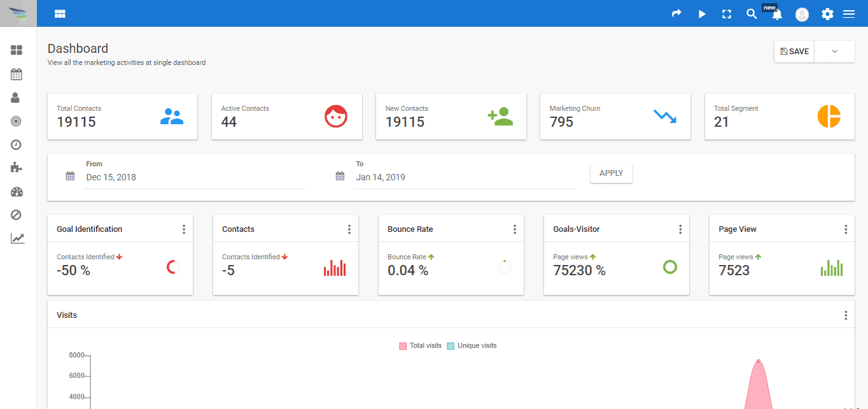Collapse the top bar with the hamburger icon

pyautogui.click(x=849, y=13)
